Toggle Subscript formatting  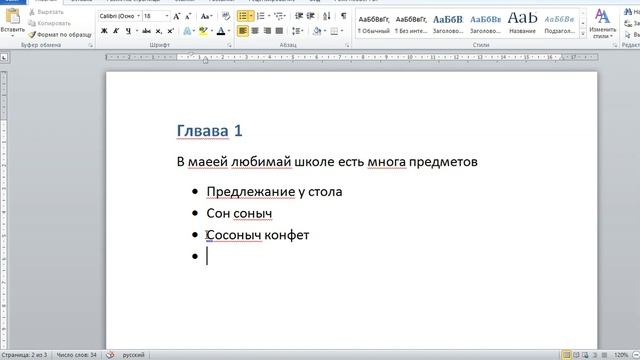(x=158, y=31)
